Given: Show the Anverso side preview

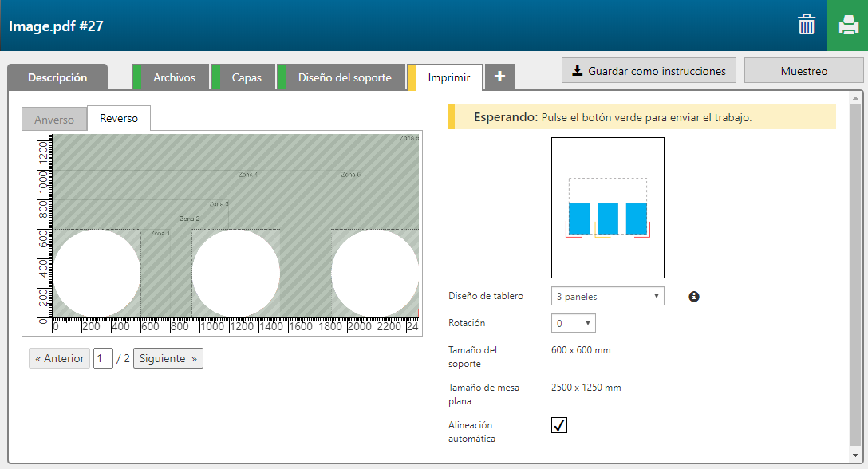Looking at the screenshot, I should (x=54, y=120).
